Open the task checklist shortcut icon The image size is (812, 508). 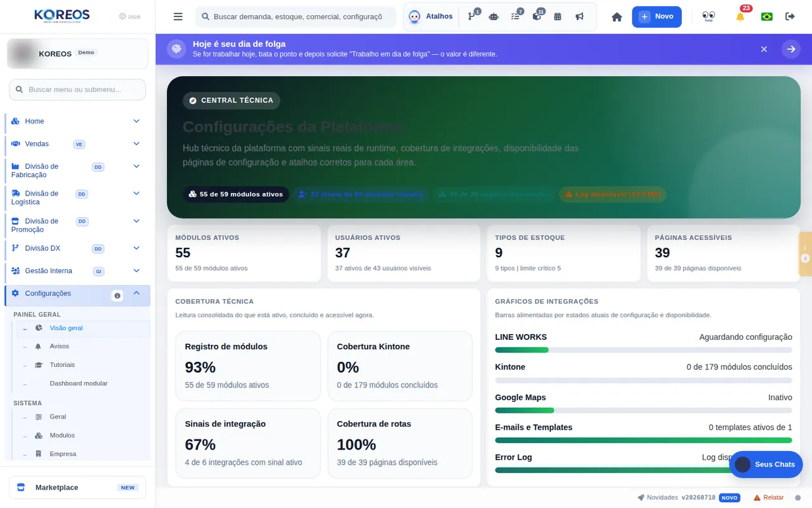click(x=515, y=17)
